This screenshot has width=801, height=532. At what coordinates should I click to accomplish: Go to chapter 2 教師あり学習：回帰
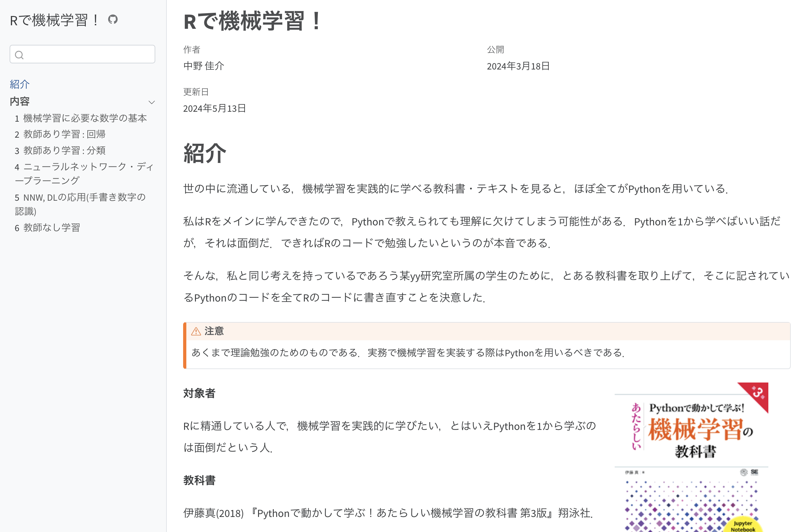pos(60,134)
